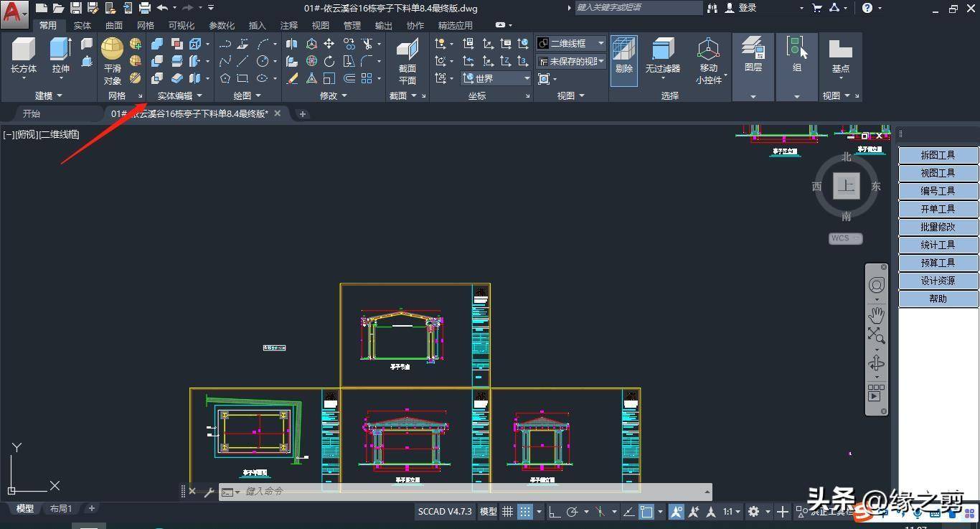The image size is (980, 529).
Task: Activate the Rotate tool in Modify panel
Action: (x=329, y=61)
